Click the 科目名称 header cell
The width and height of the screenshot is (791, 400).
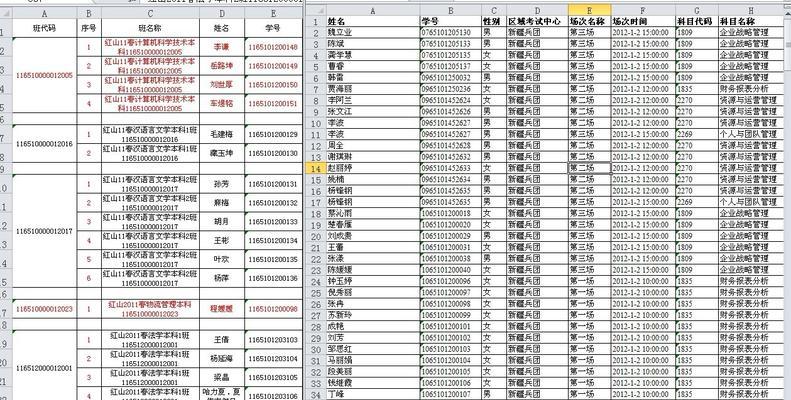click(x=751, y=22)
